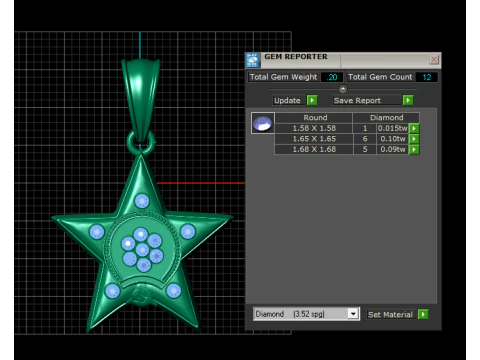Click the Total Gem Count value field
The width and height of the screenshot is (480, 360).
(427, 77)
